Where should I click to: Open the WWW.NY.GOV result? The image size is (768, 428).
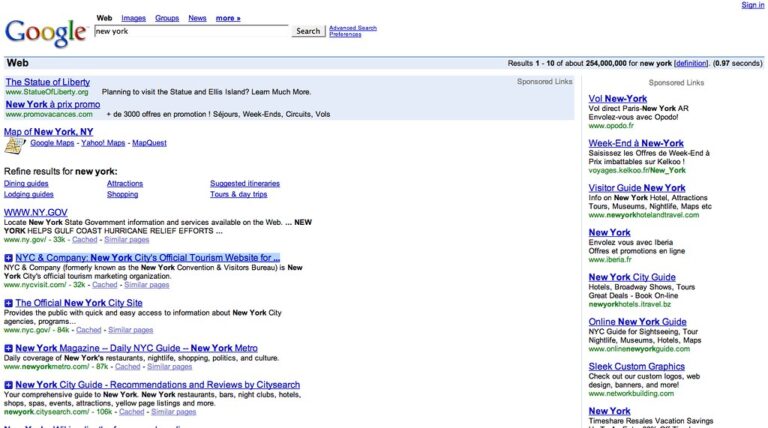36,213
